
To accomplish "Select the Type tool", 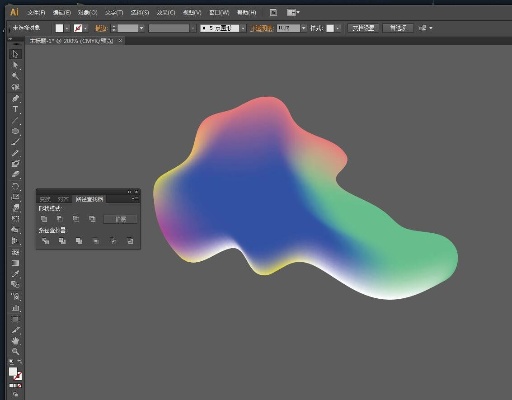I will [x=15, y=109].
